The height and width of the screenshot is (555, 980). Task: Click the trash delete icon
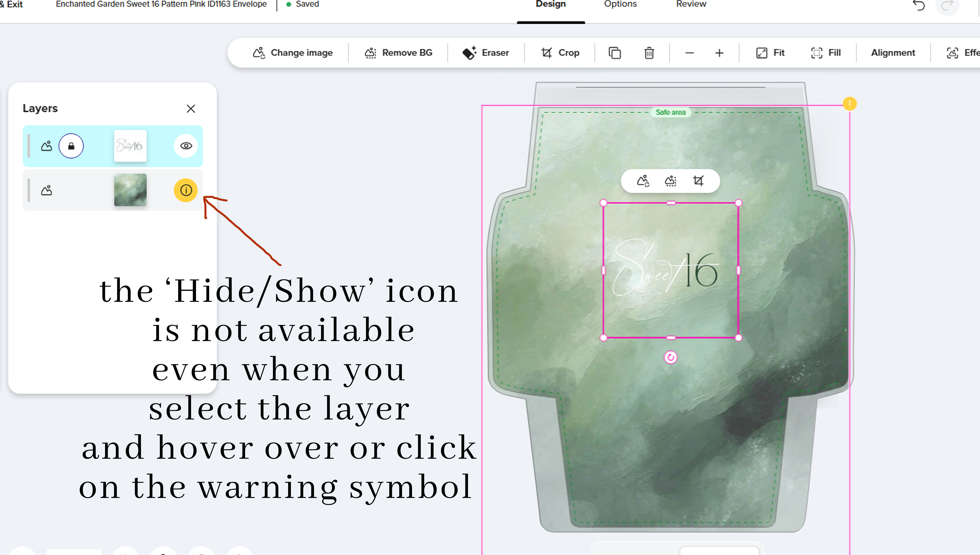pyautogui.click(x=649, y=53)
